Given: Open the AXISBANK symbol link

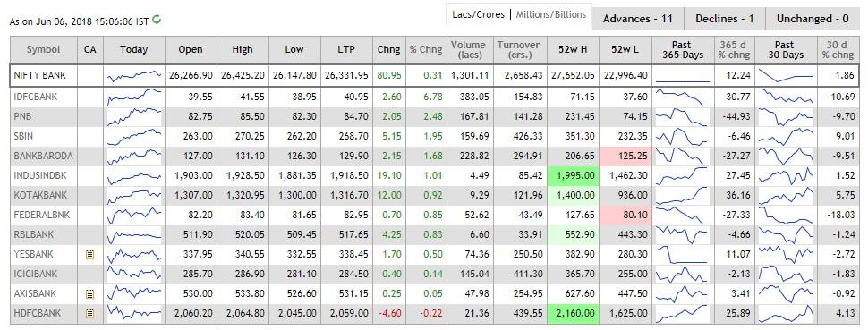Looking at the screenshot, I should pos(35,294).
